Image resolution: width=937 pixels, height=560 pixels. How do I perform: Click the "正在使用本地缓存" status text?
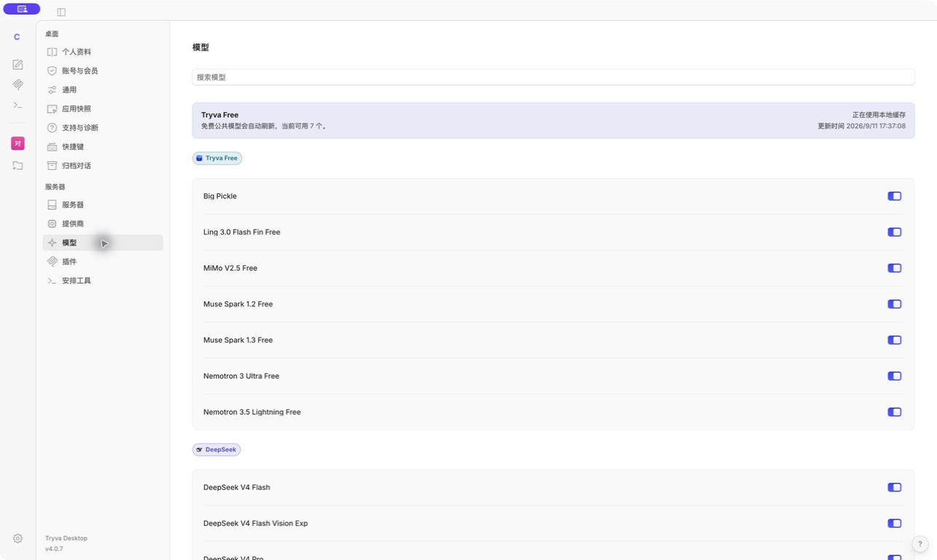[x=879, y=115]
